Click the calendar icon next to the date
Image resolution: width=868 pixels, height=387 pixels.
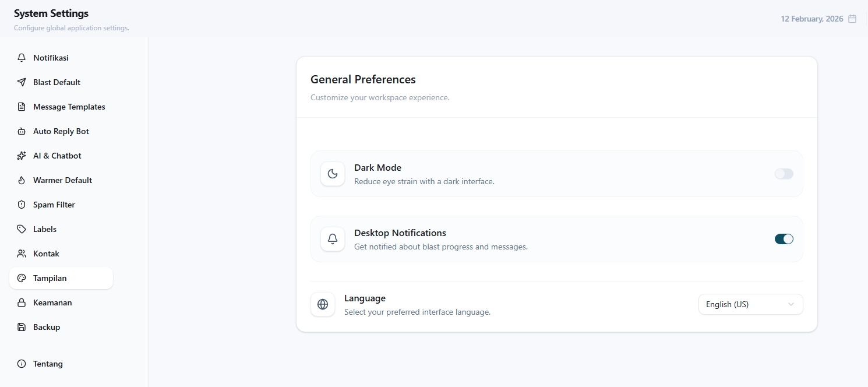852,19
